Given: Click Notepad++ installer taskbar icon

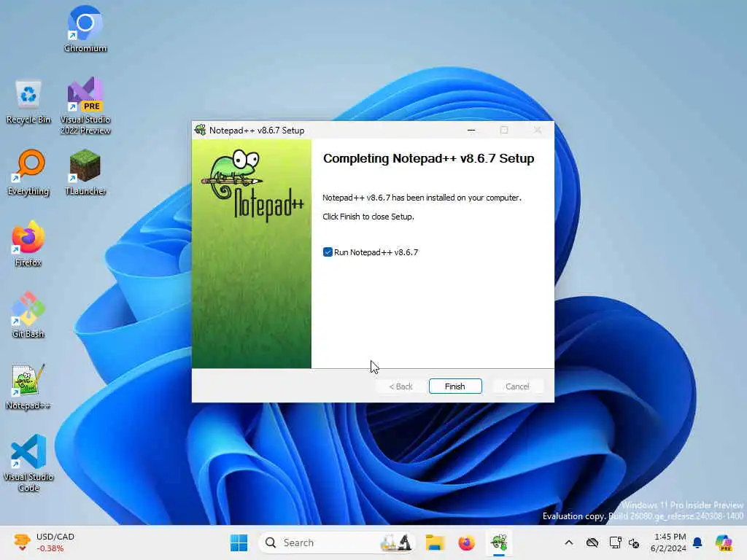Looking at the screenshot, I should click(x=499, y=542).
